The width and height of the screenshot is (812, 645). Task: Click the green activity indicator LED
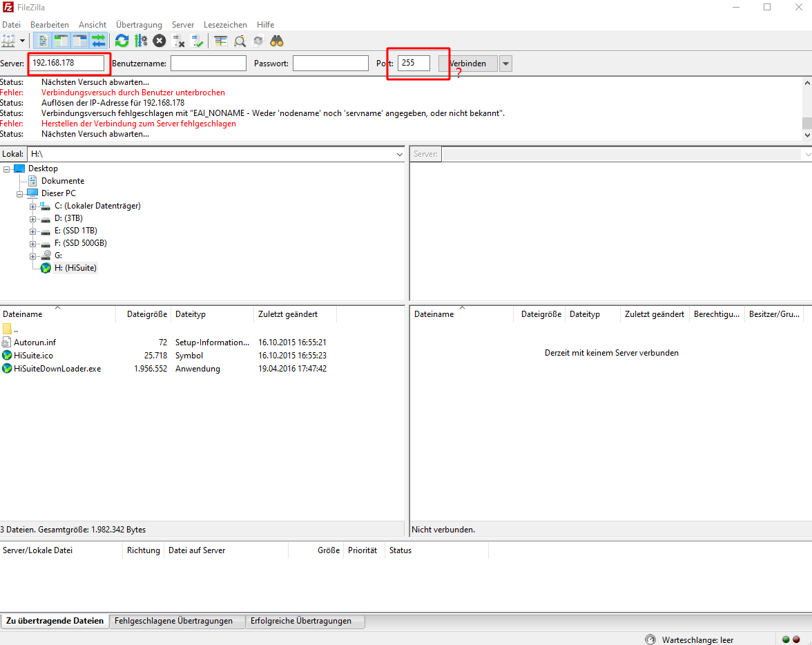pos(786,639)
